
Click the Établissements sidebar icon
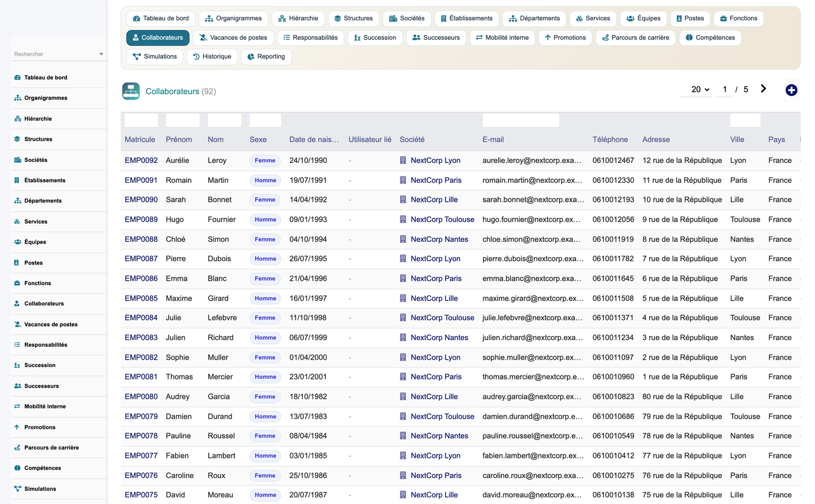[x=17, y=180]
